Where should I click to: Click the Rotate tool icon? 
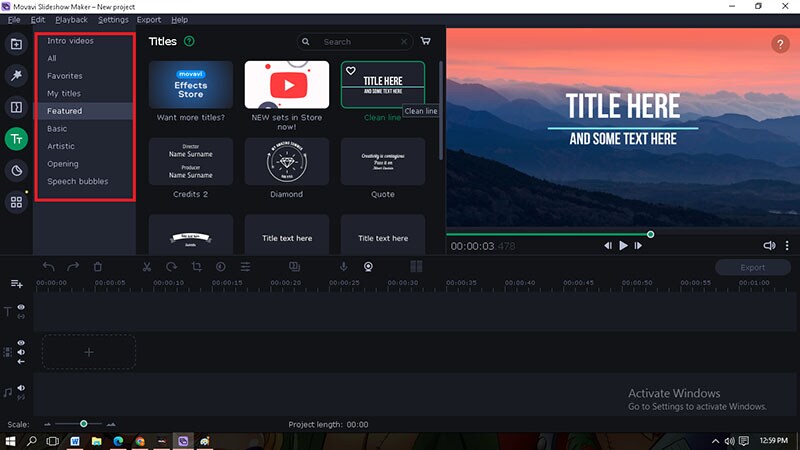(x=171, y=267)
